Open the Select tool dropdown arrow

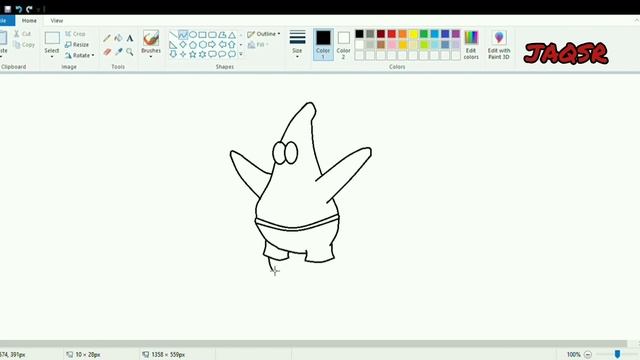tap(52, 56)
